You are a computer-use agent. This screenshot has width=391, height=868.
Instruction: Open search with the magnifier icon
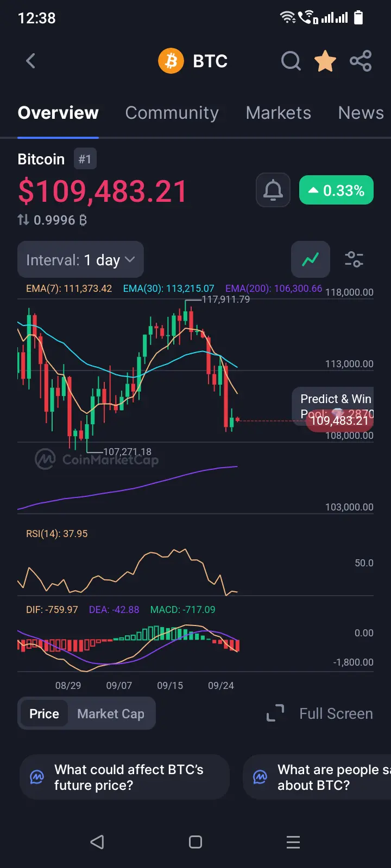[x=291, y=61]
